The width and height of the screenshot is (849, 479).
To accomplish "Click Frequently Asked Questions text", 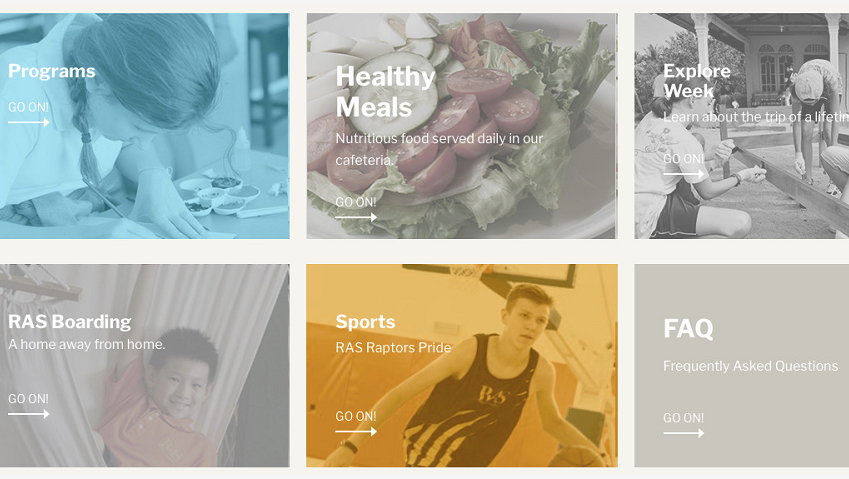I will pyautogui.click(x=750, y=366).
